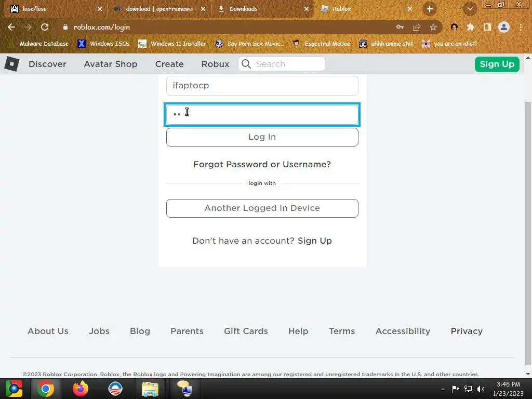Open Chrome three-dot menu
Image resolution: width=532 pixels, height=399 pixels.
tap(521, 27)
